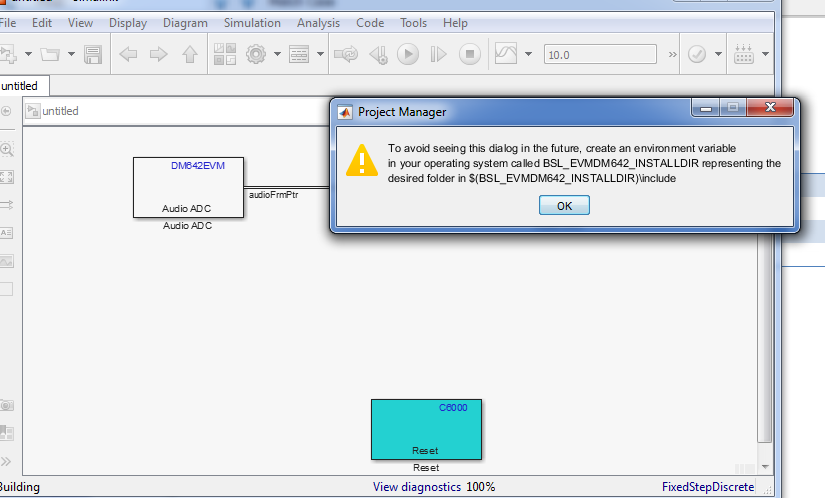Close the Project Manager dialog
Image resolution: width=825 pixels, height=498 pixels.
(x=770, y=107)
